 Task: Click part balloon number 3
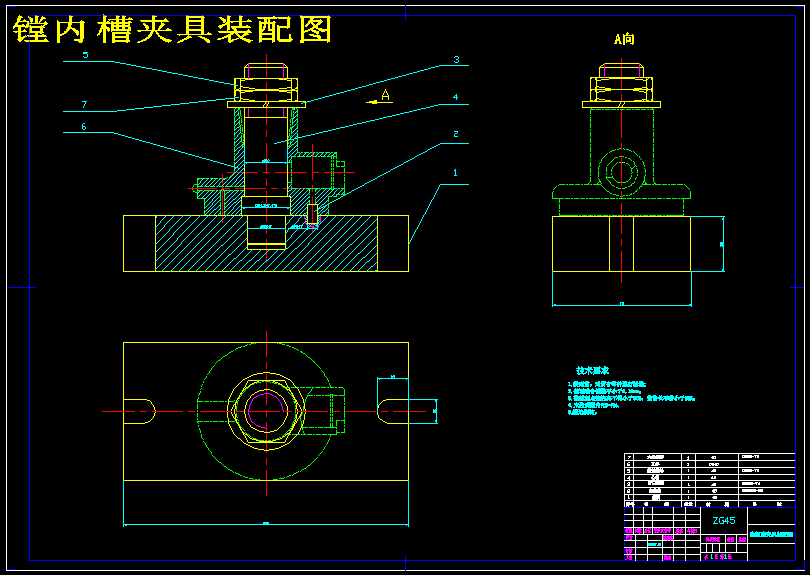tap(456, 59)
